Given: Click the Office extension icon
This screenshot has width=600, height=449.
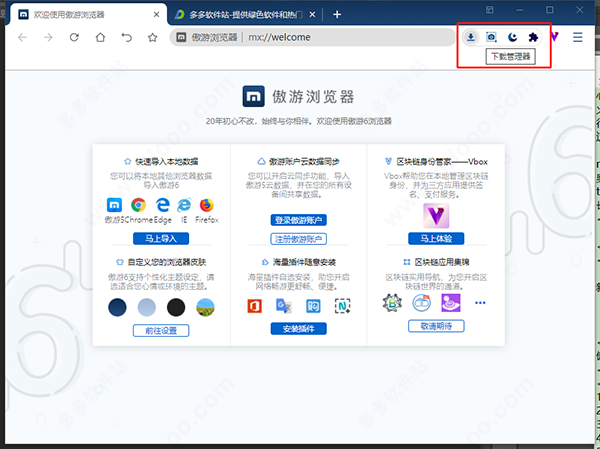Looking at the screenshot, I should point(254,306).
